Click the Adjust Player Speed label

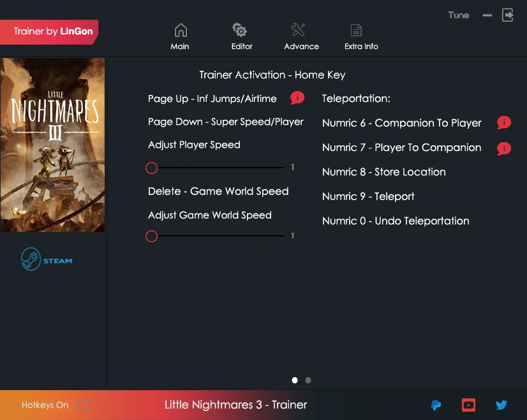coord(194,145)
